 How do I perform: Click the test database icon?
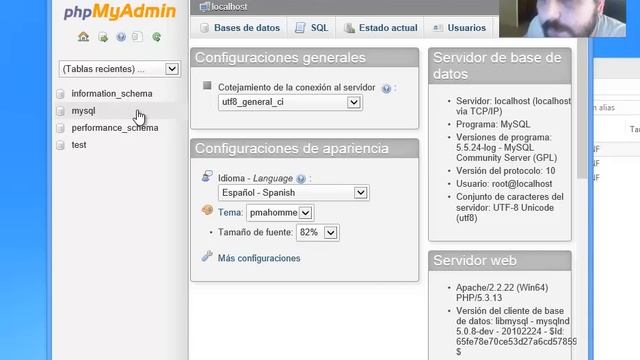(x=60, y=145)
